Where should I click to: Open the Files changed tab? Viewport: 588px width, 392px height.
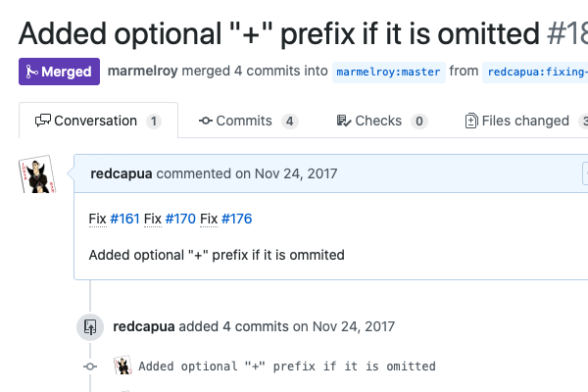point(524,122)
